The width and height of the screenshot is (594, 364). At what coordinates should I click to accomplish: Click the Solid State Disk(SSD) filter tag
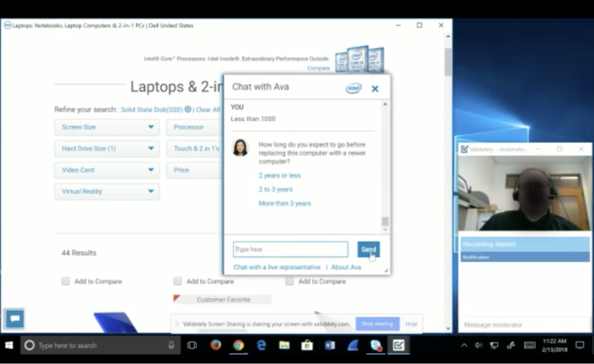click(152, 110)
